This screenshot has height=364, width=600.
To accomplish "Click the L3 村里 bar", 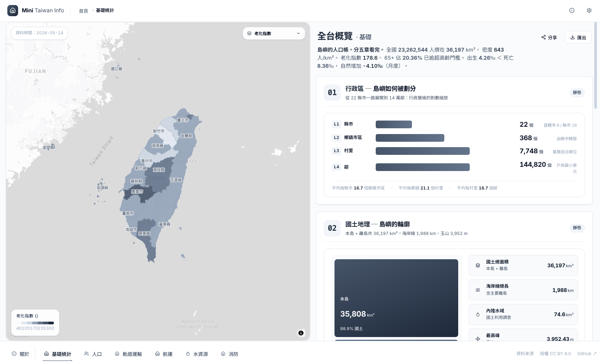I will click(x=423, y=151).
